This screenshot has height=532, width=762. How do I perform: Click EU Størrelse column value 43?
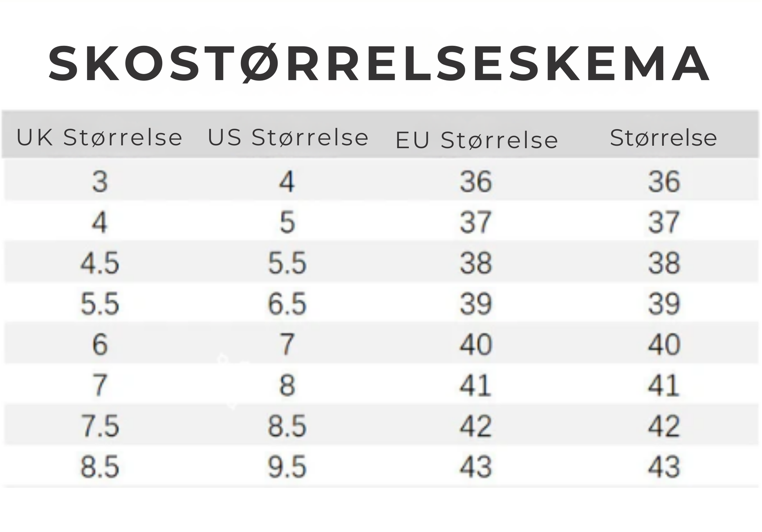476,467
